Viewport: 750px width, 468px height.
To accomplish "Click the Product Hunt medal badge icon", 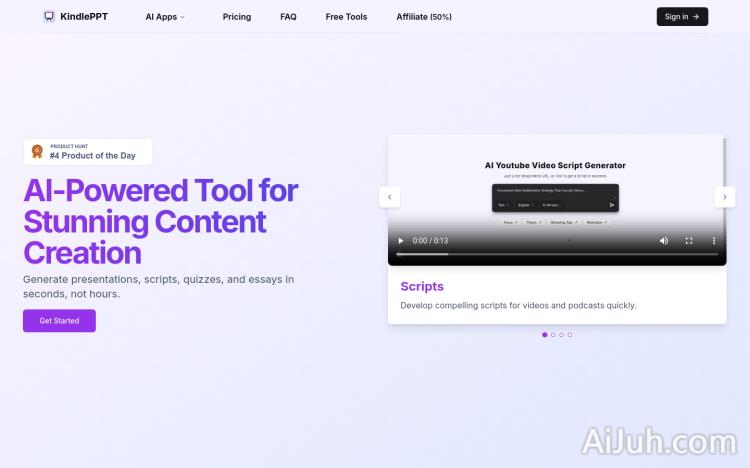I will tap(37, 152).
